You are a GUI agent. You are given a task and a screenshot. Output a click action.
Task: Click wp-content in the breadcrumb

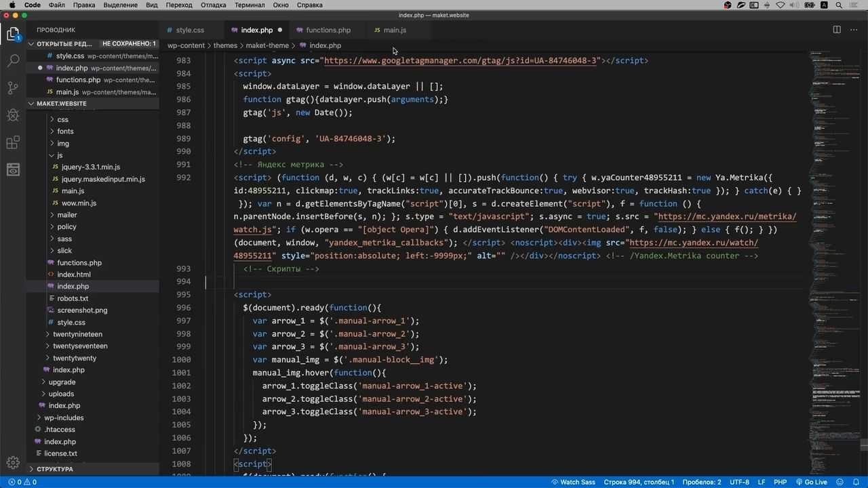click(186, 45)
